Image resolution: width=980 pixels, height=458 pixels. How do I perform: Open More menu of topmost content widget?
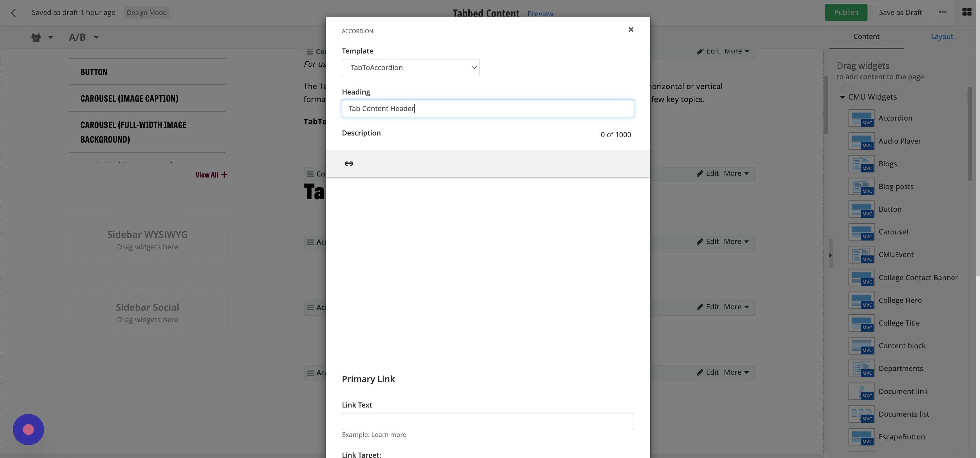pyautogui.click(x=736, y=51)
